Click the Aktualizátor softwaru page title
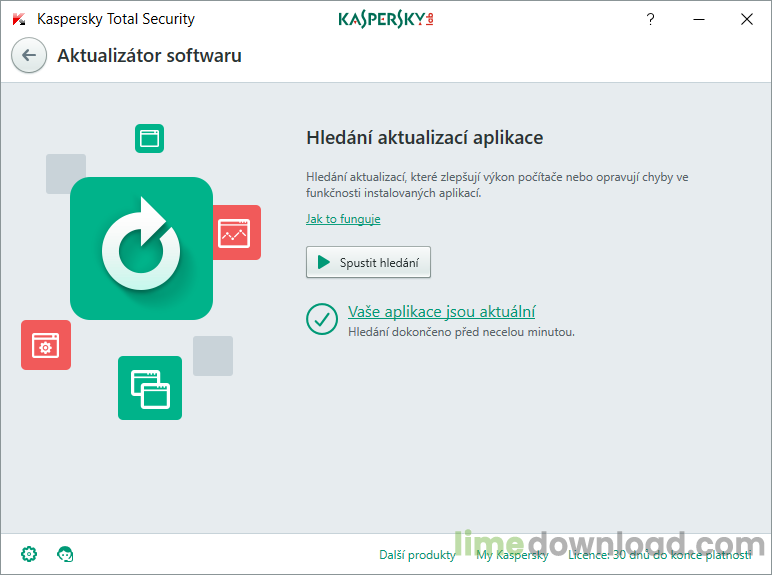The width and height of the screenshot is (772, 575). click(x=149, y=55)
